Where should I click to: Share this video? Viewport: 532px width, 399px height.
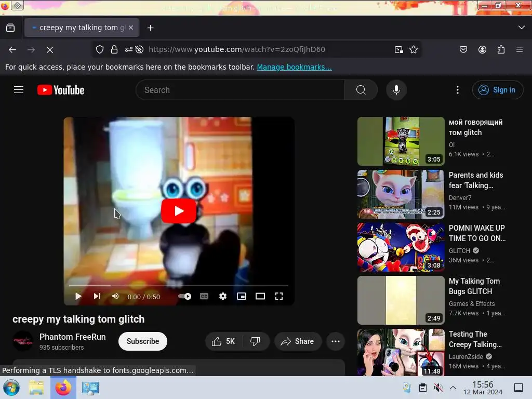(298, 341)
